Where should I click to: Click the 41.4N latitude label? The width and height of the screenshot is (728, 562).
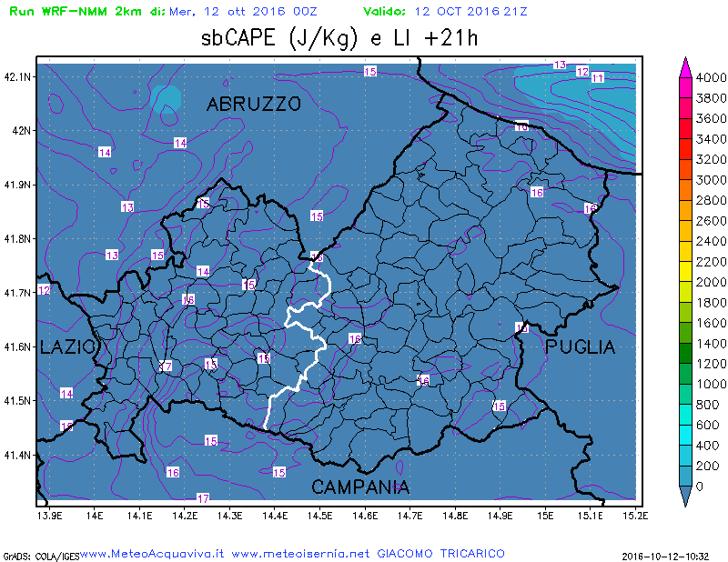[17, 455]
